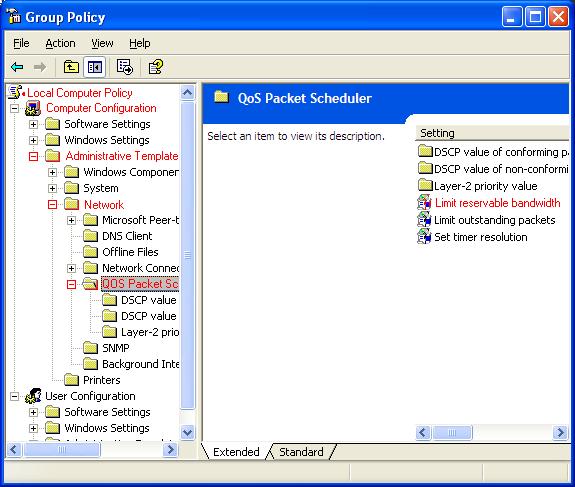Click the open QOS Packet Scheduler folder icon
Screen dimensions: 575x487
pos(90,284)
